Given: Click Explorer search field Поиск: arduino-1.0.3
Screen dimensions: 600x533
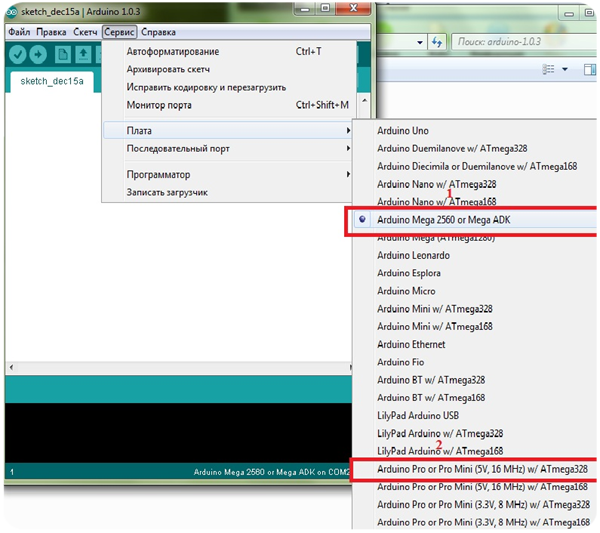Looking at the screenshot, I should click(523, 42).
